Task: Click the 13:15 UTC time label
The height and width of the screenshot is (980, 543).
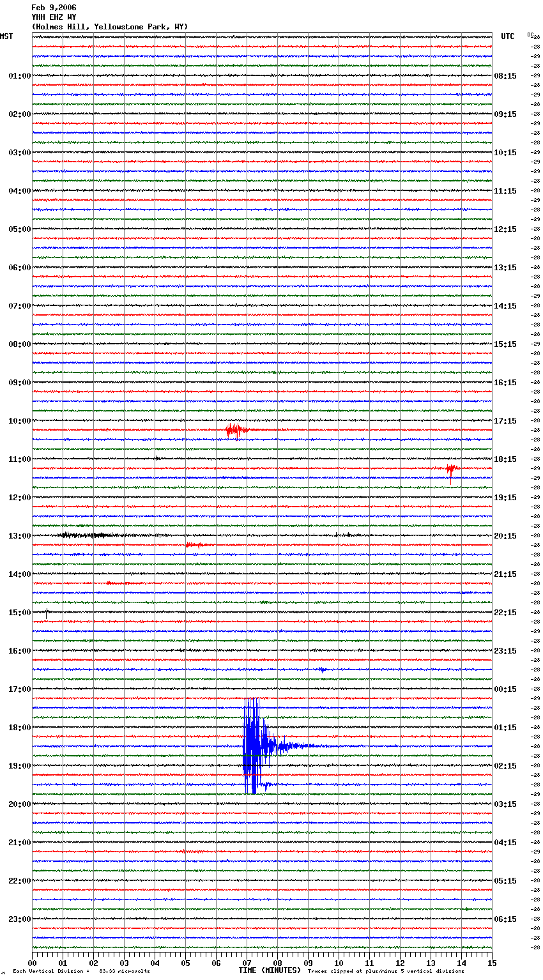Action: click(505, 268)
